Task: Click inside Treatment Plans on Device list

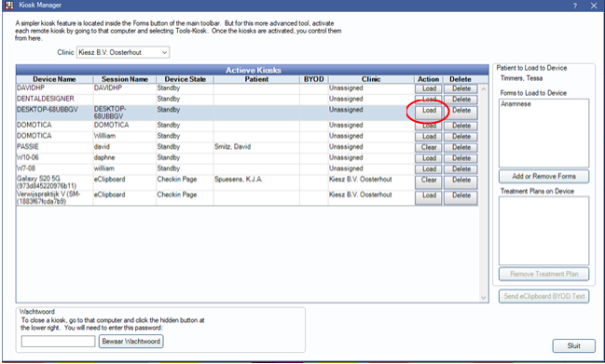Action: tap(543, 230)
